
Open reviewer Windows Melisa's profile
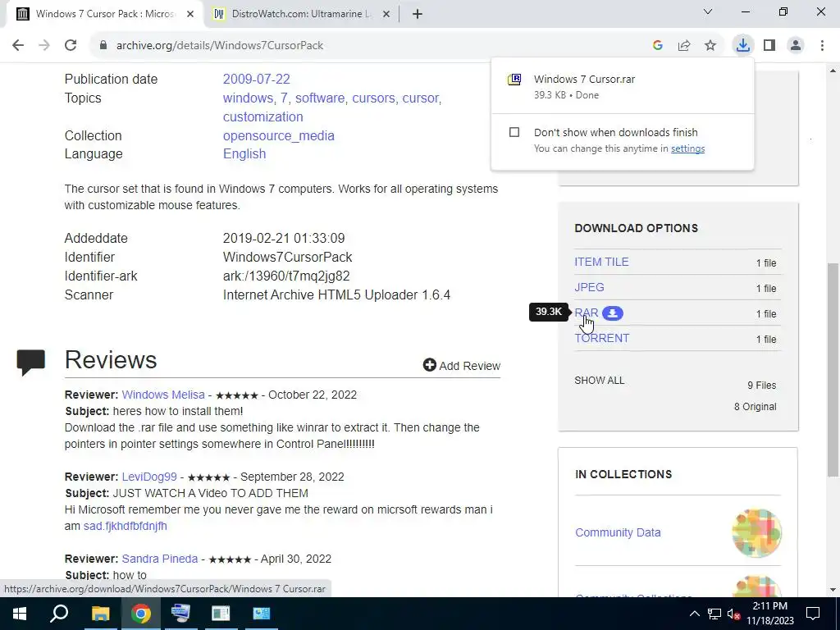163,395
